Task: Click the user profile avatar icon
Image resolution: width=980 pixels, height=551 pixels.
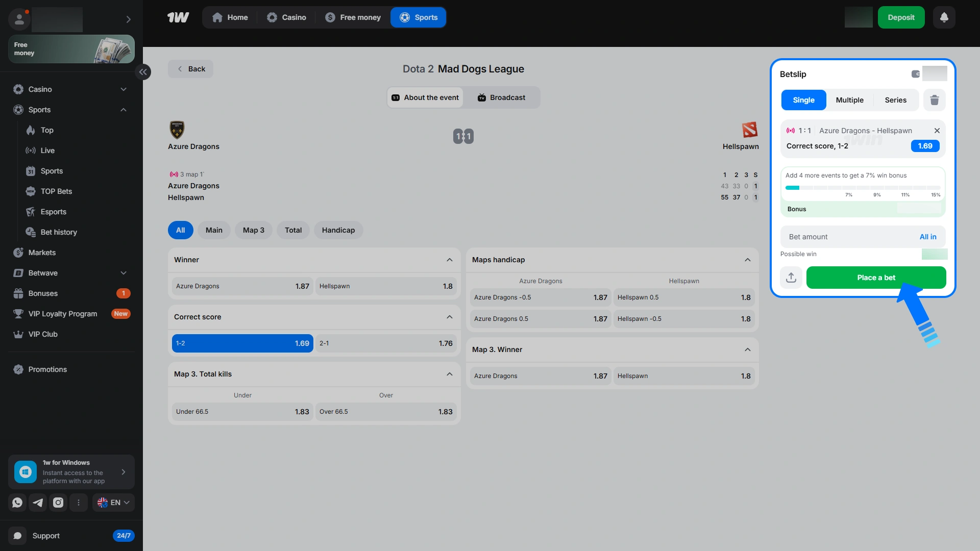Action: coord(19,19)
